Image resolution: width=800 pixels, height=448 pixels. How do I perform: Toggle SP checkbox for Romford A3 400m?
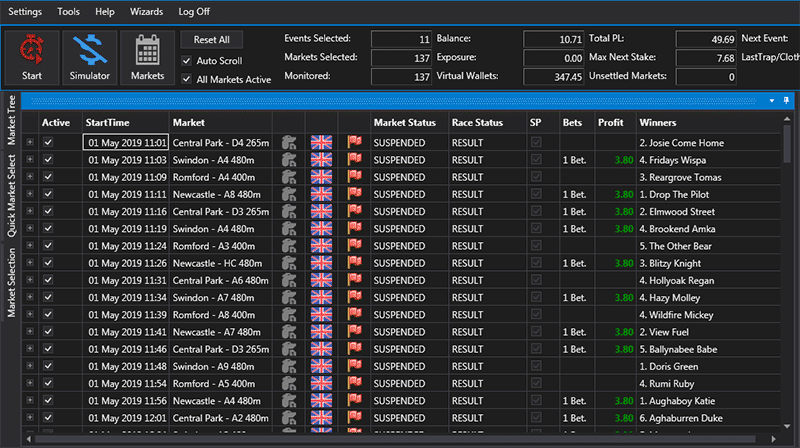[x=536, y=246]
